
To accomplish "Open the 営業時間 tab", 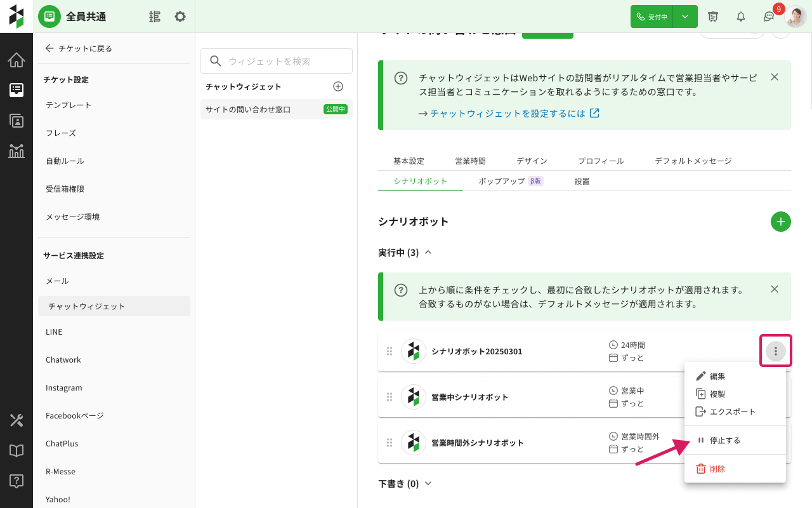I will [x=470, y=161].
